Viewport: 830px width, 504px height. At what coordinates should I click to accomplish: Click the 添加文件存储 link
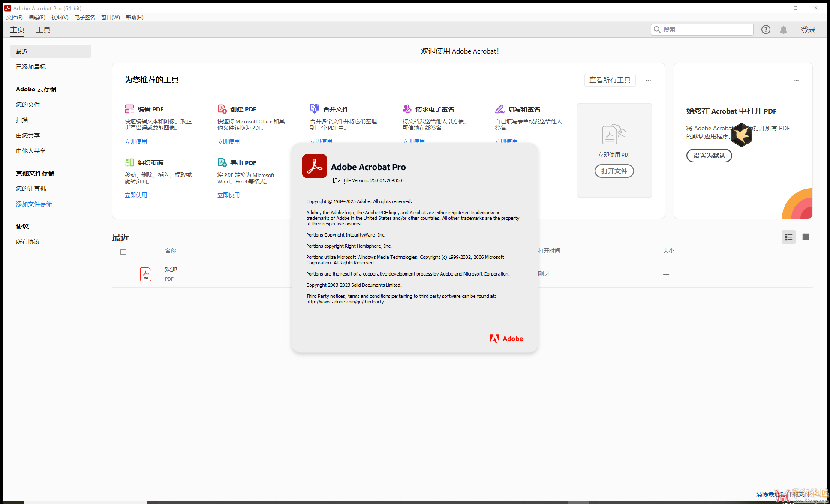click(x=34, y=204)
